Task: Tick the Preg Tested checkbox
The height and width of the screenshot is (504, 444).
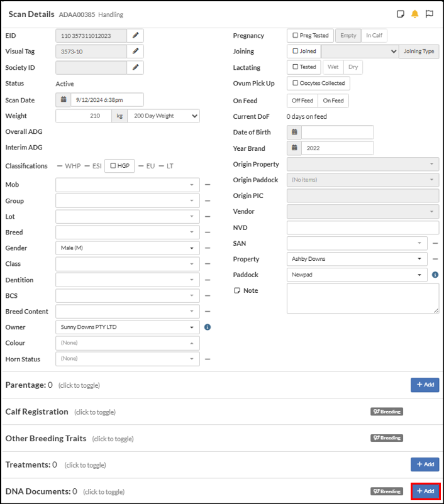Action: point(296,36)
